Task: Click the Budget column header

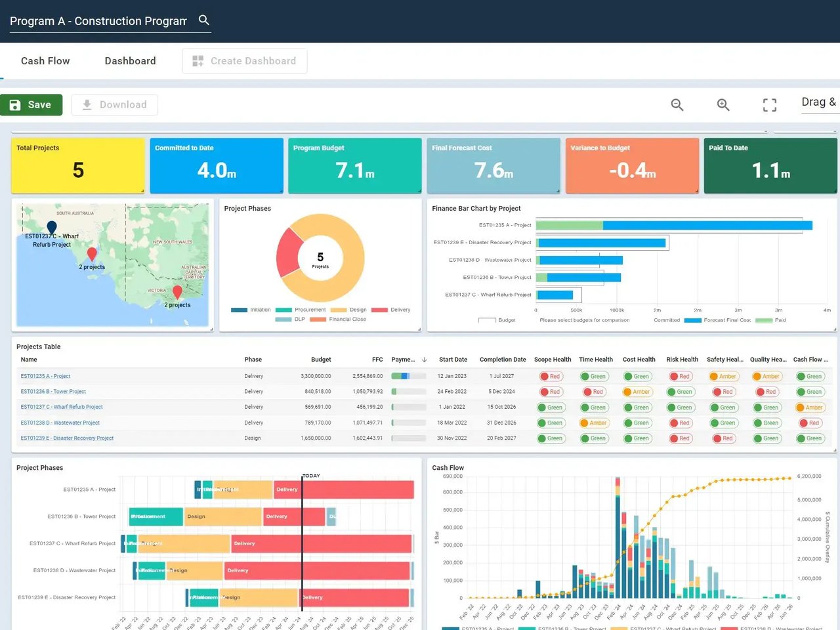Action: coord(321,360)
